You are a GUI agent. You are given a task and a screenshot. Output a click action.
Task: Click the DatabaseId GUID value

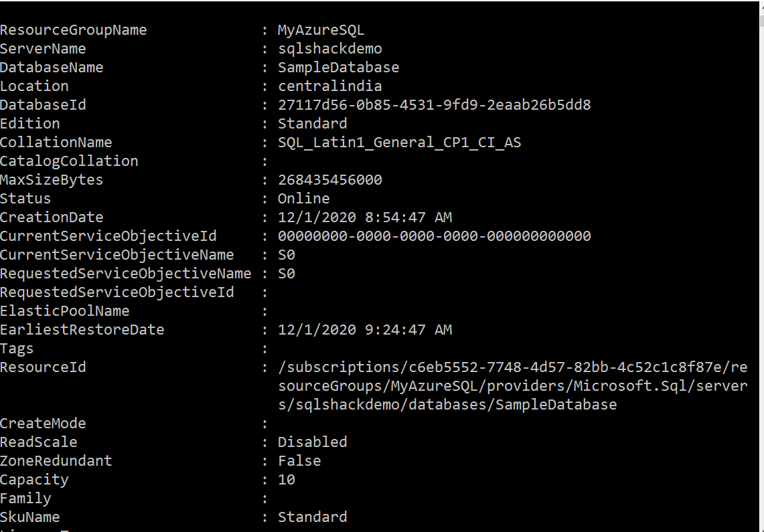click(x=434, y=105)
